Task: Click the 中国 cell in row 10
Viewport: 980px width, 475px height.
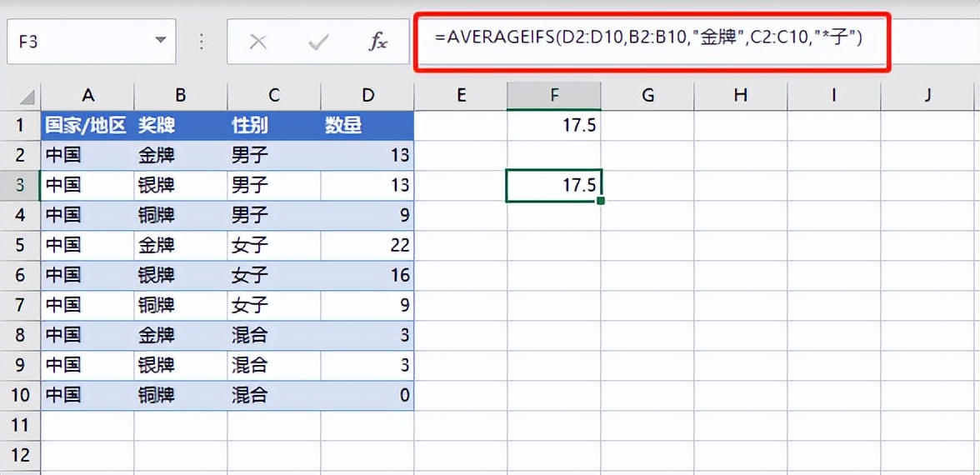Action: [87, 396]
